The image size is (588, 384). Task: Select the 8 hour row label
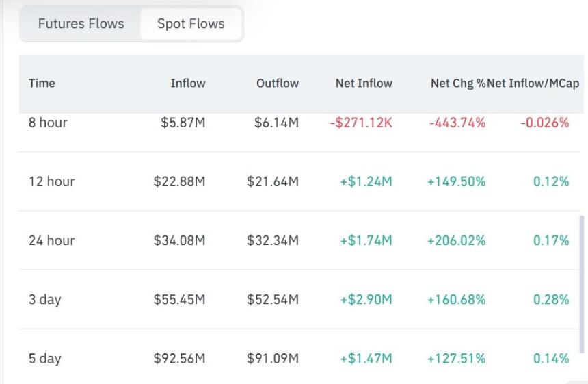coord(48,123)
